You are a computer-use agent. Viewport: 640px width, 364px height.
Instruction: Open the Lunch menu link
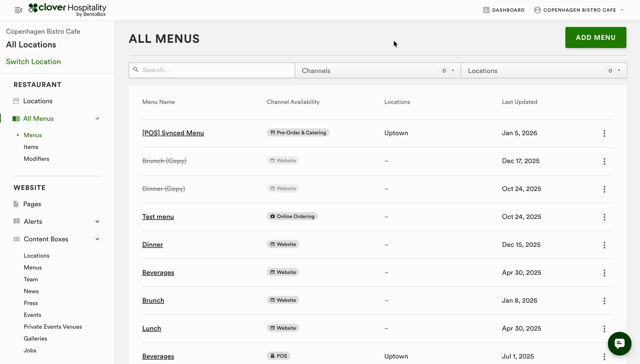(151, 328)
